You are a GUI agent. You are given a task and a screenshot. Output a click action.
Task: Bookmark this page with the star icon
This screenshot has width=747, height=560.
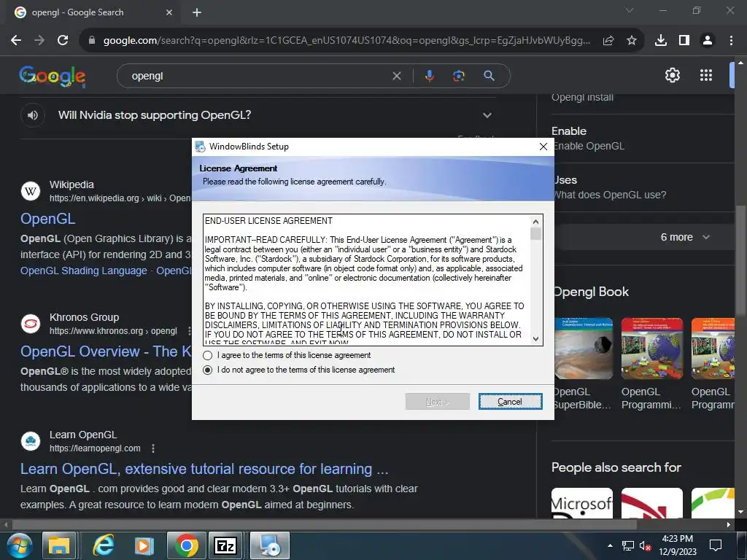[x=631, y=41]
